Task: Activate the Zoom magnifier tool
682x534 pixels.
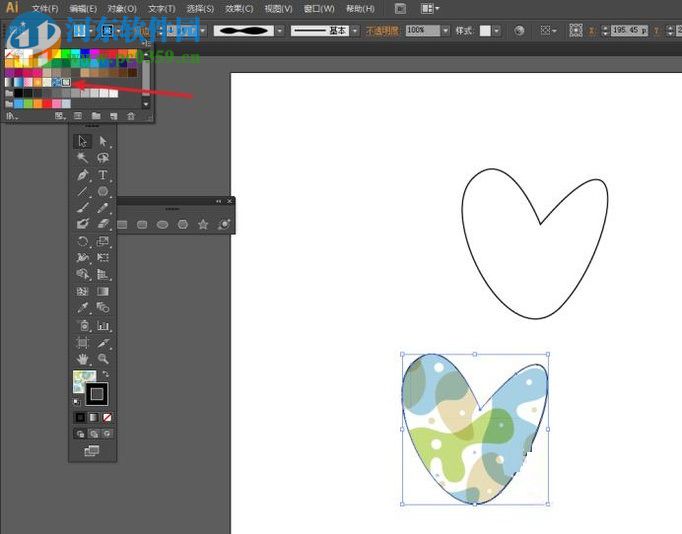Action: (x=103, y=358)
